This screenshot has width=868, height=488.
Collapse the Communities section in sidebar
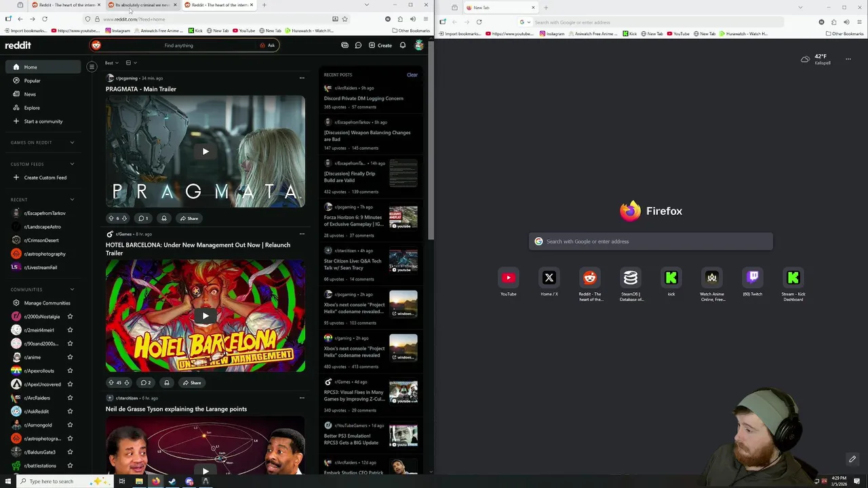[72, 289]
